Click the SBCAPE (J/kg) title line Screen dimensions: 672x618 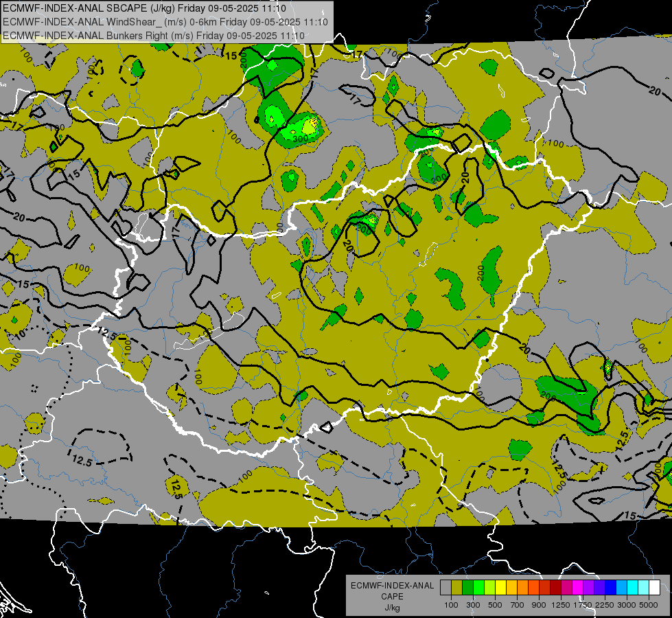pos(144,8)
